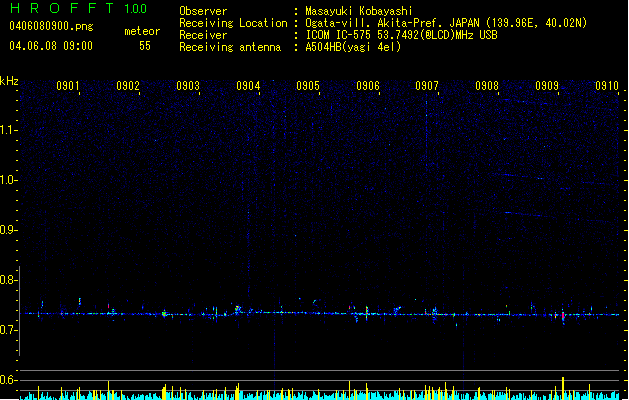
Task: Click the ICOM IC-575 receiver details
Action: pos(401,35)
